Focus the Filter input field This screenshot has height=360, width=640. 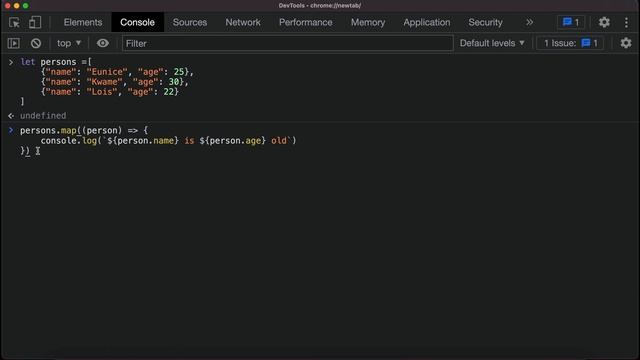(287, 43)
